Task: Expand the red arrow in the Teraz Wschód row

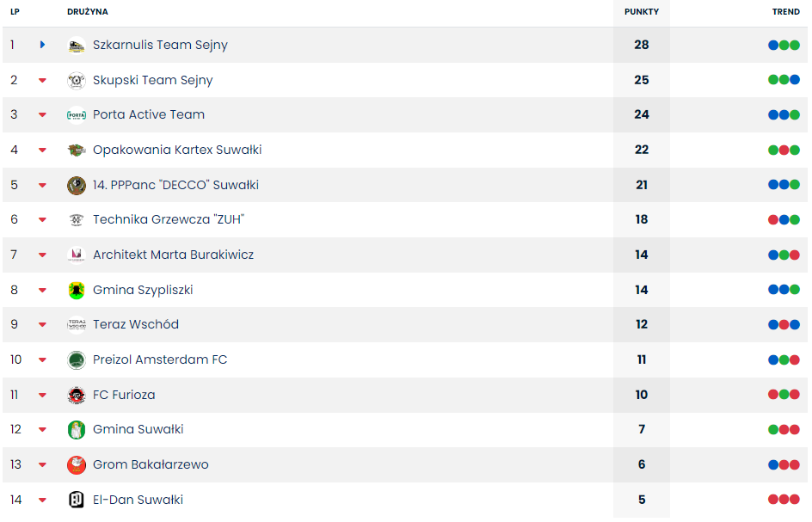Action: click(42, 325)
